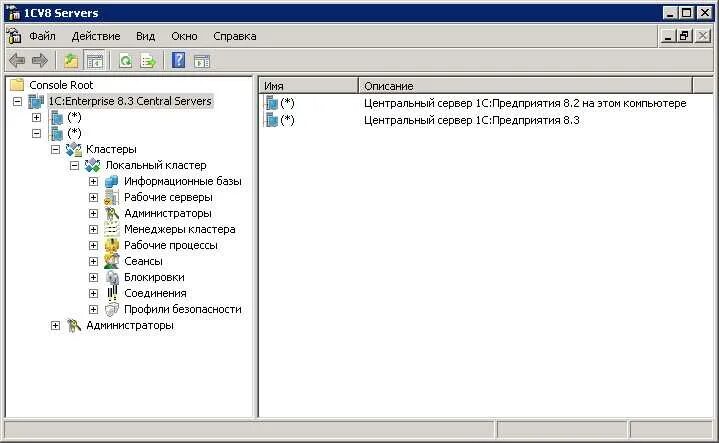Click the Информационные базы icon
Image resolution: width=719 pixels, height=443 pixels.
click(111, 181)
